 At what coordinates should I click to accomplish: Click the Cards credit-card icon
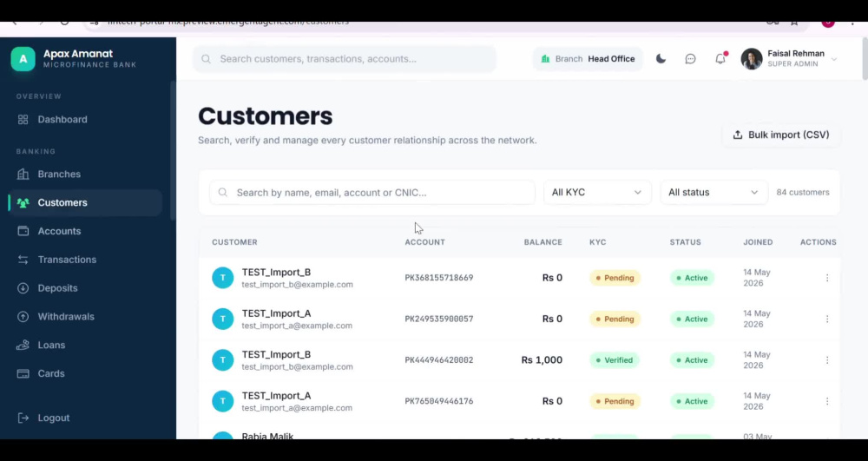[23, 373]
